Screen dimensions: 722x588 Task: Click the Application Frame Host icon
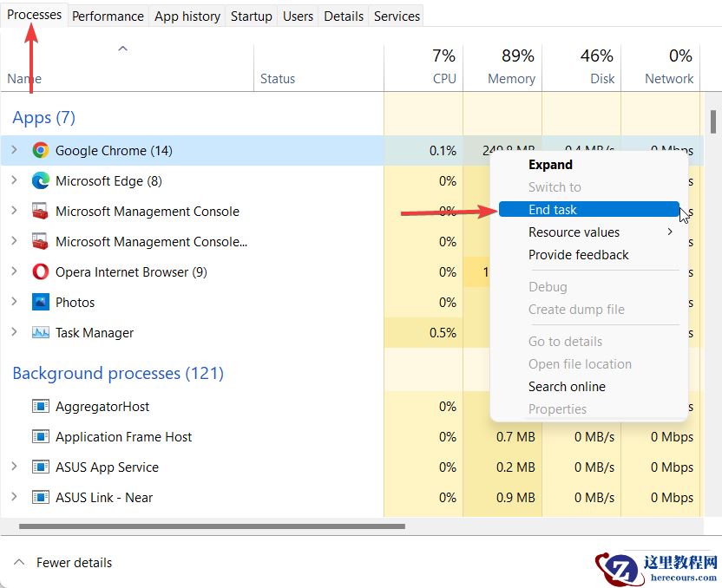click(40, 436)
